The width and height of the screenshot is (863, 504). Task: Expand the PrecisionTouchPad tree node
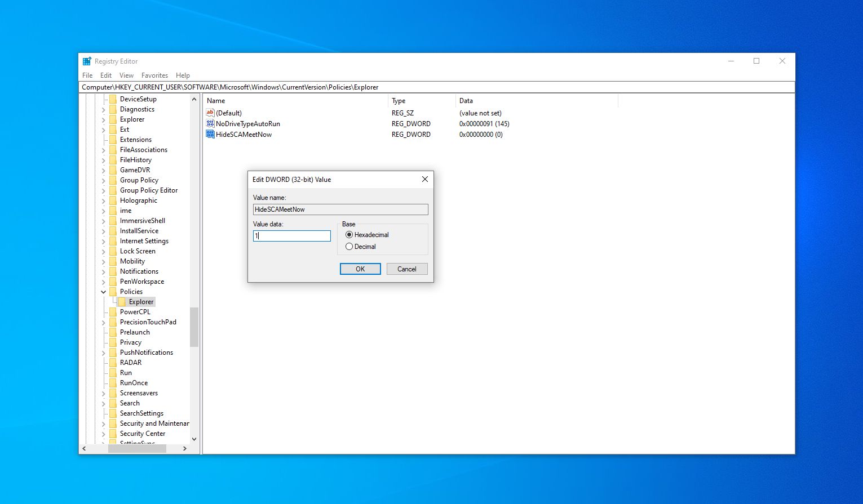pyautogui.click(x=104, y=322)
